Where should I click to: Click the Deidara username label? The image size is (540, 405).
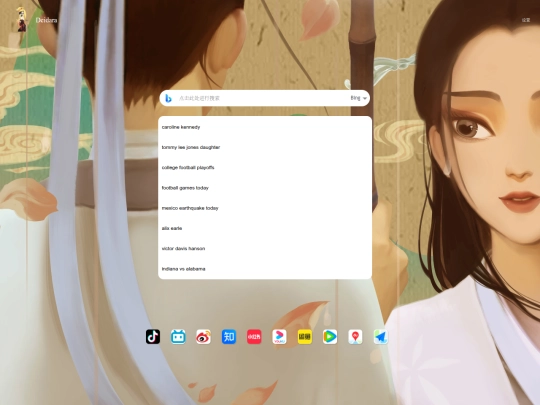click(x=46, y=20)
